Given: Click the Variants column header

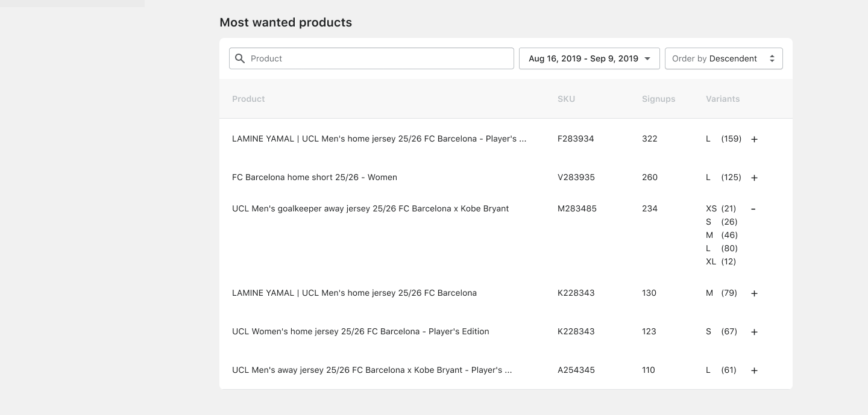Looking at the screenshot, I should pyautogui.click(x=723, y=99).
